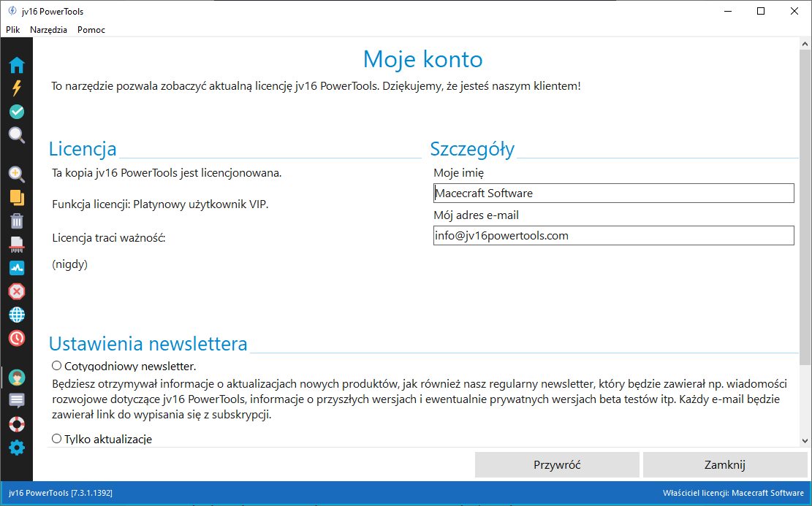Click 'Funkcja licencji: Platynowy użytkownik VIP.' text

(x=160, y=204)
